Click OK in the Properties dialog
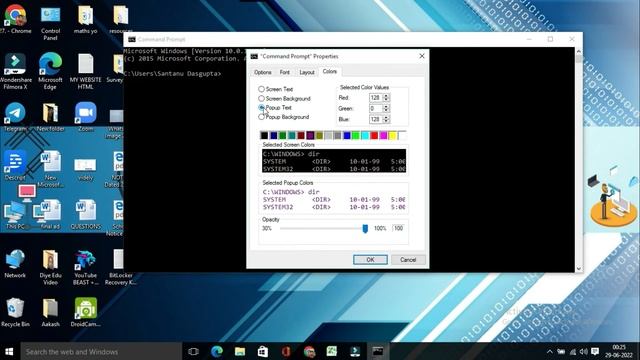 370,260
